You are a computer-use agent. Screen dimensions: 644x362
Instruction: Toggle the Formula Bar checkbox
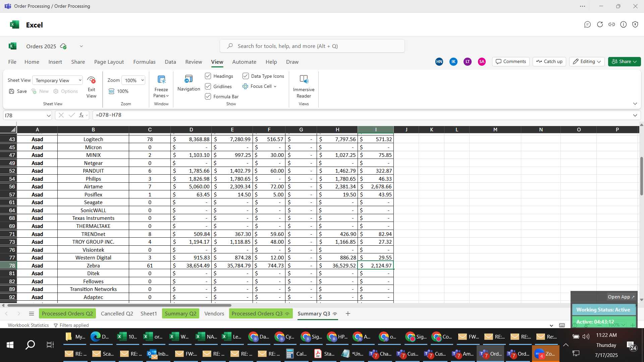pos(208,96)
